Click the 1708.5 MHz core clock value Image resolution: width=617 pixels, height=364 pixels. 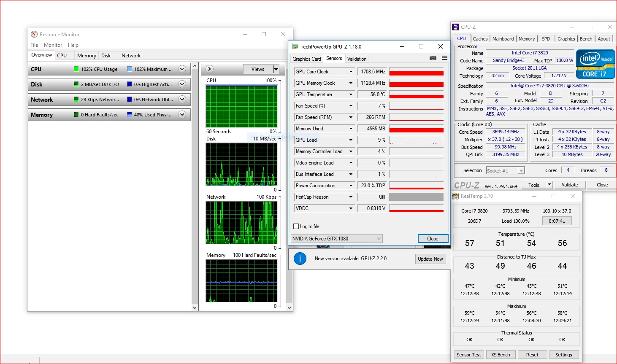pyautogui.click(x=372, y=72)
